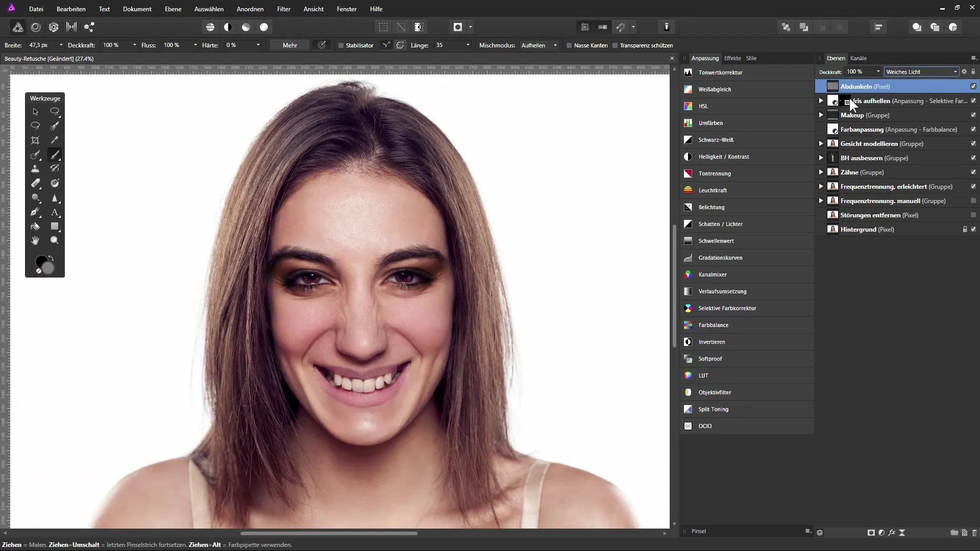Expand the Zähne group

[x=821, y=172]
